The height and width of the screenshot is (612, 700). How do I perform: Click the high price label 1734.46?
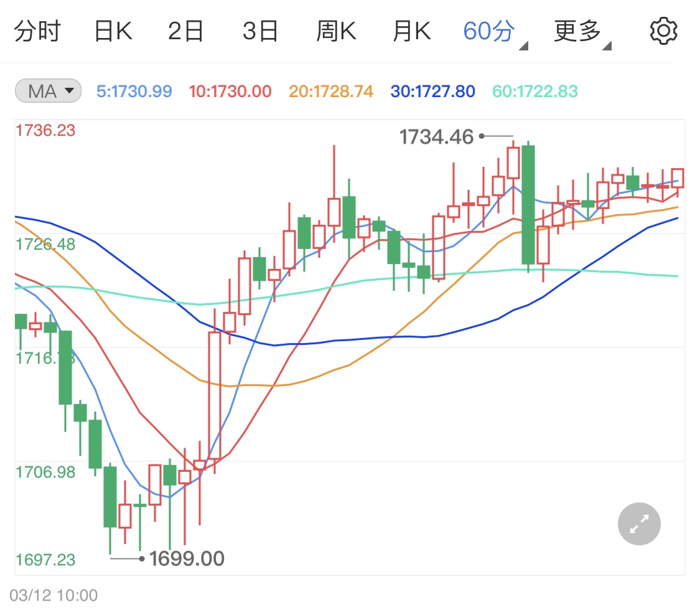(x=436, y=137)
